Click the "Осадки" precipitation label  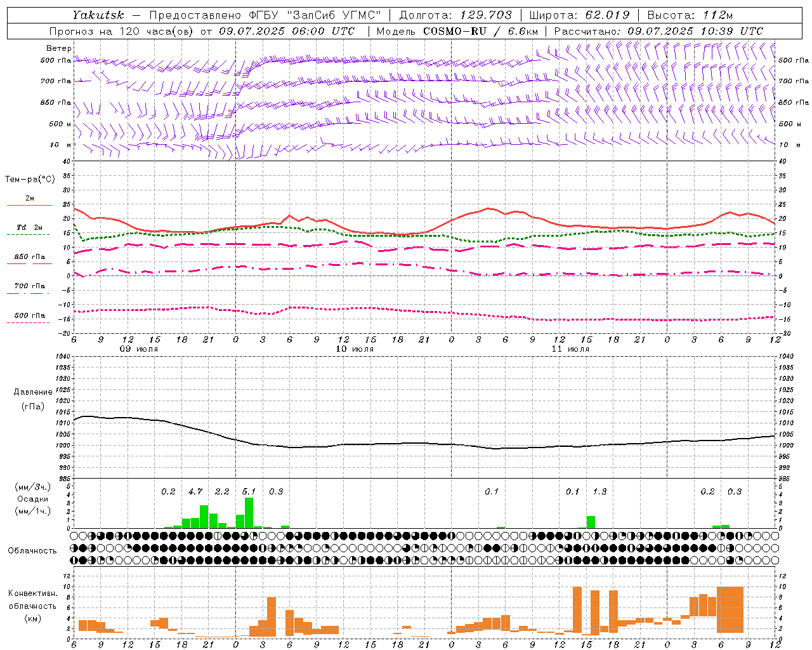click(32, 499)
